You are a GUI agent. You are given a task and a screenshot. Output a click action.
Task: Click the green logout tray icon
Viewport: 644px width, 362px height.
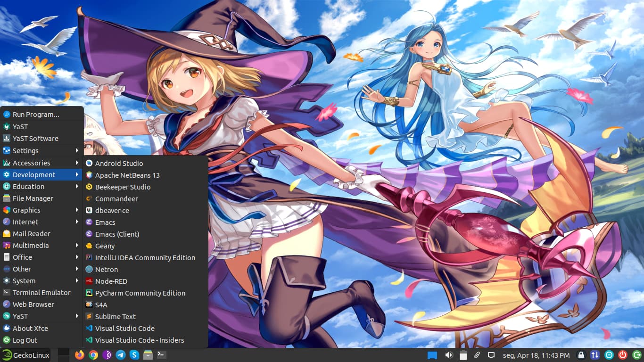pyautogui.click(x=636, y=355)
